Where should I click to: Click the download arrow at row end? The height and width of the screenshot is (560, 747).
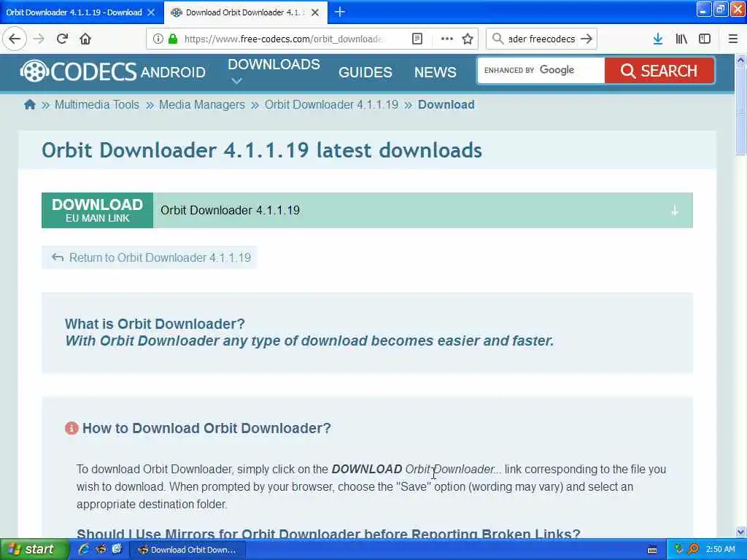674,211
